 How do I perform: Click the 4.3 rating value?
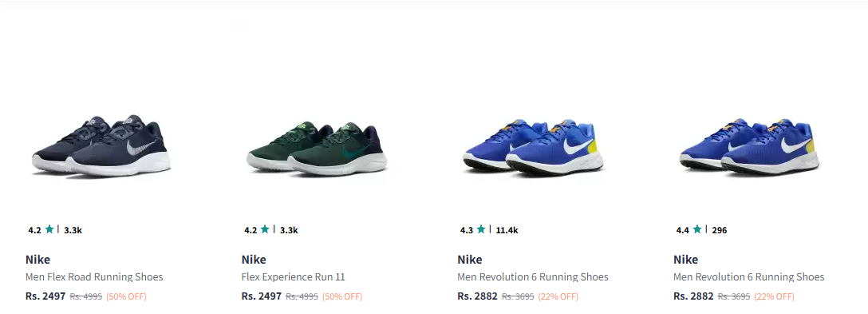point(466,229)
